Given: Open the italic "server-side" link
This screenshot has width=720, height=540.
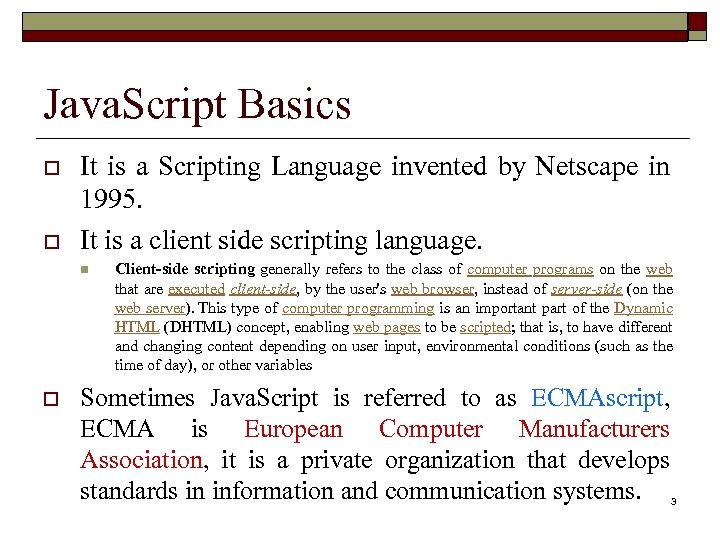Looking at the screenshot, I should [586, 289].
